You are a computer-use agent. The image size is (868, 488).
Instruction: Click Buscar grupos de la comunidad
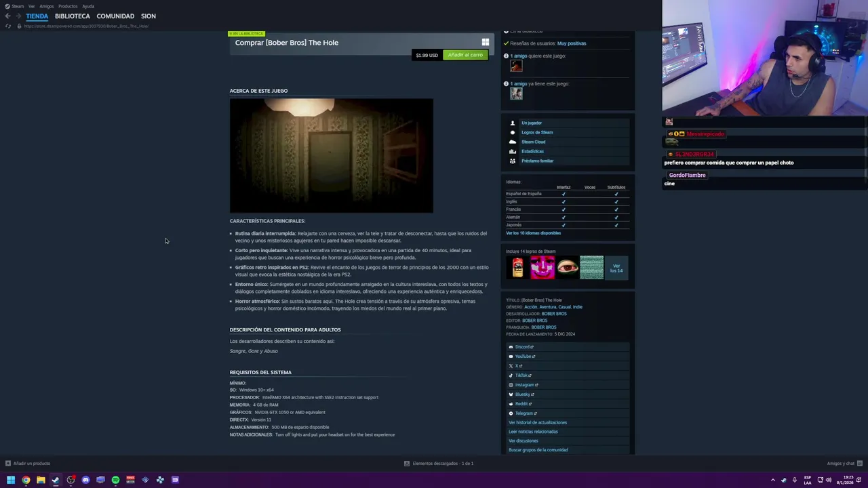[538, 450]
